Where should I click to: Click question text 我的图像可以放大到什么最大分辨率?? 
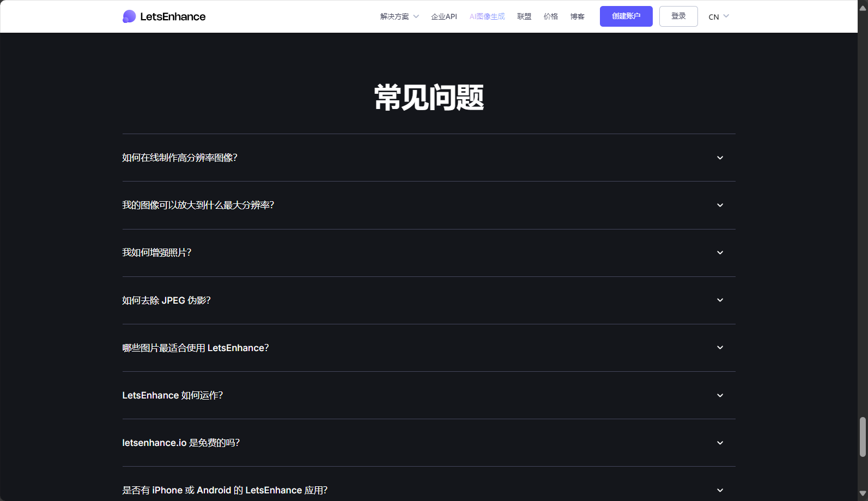[198, 205]
